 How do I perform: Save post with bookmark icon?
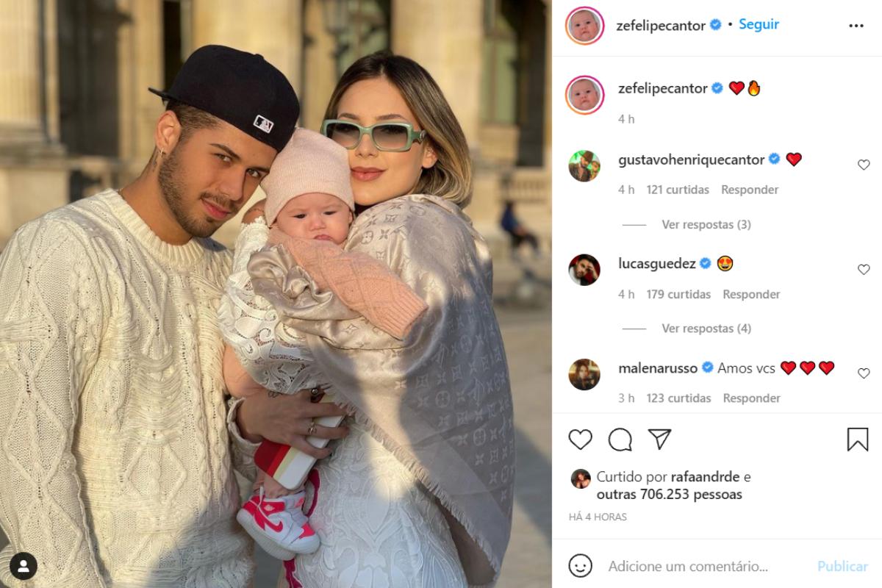(858, 440)
